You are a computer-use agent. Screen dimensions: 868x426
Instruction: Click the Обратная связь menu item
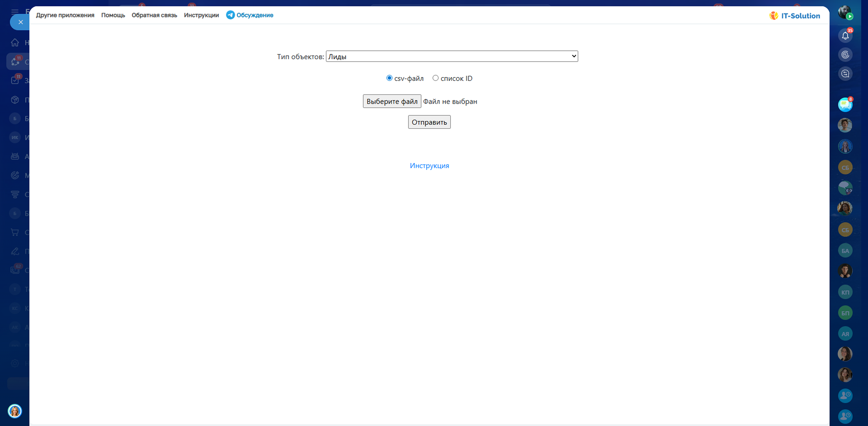pos(154,15)
